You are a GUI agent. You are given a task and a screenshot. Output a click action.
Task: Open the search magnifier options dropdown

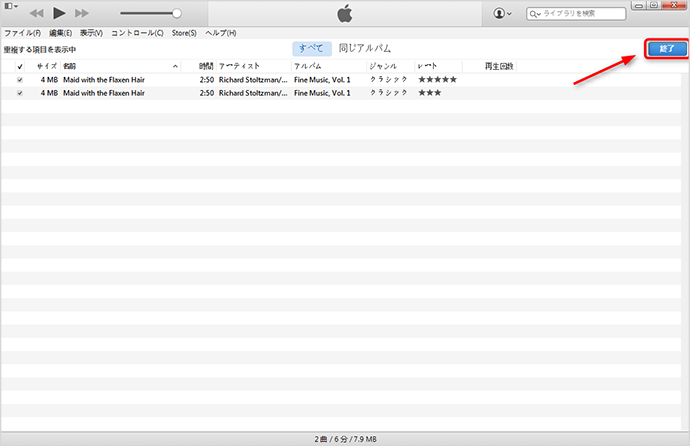pyautogui.click(x=535, y=14)
